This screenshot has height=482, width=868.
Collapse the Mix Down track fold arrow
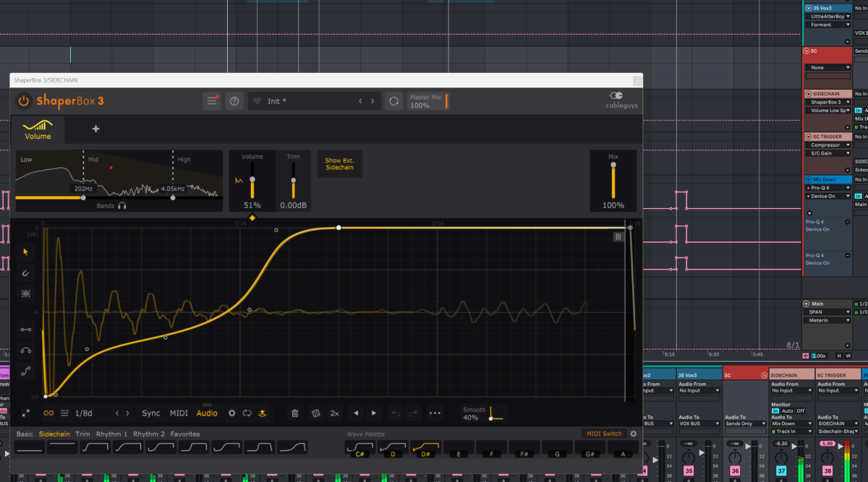coord(809,179)
